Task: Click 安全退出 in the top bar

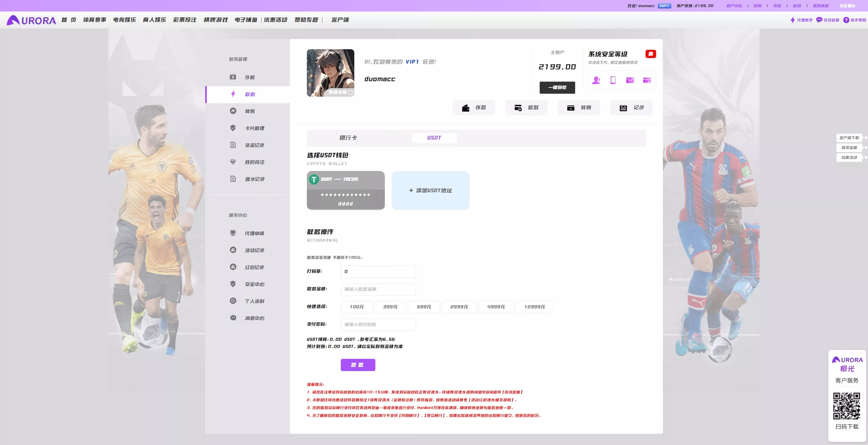Action: pyautogui.click(x=847, y=6)
